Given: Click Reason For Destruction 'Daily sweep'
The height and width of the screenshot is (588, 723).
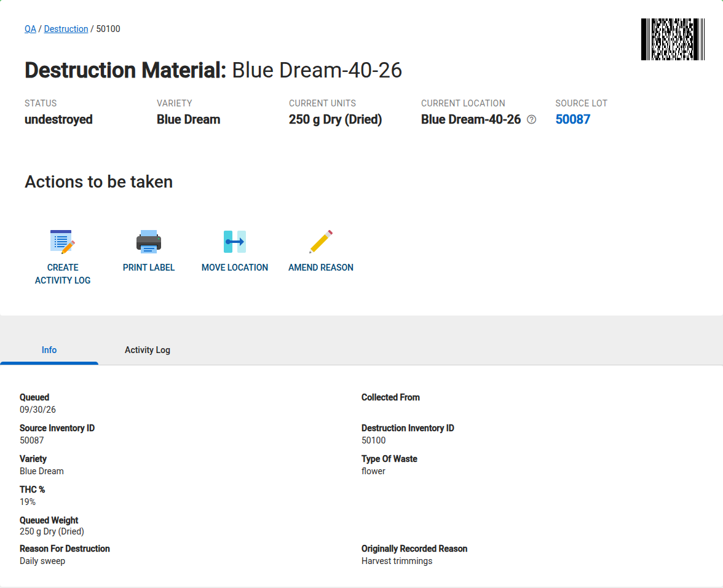Looking at the screenshot, I should pyautogui.click(x=42, y=562).
